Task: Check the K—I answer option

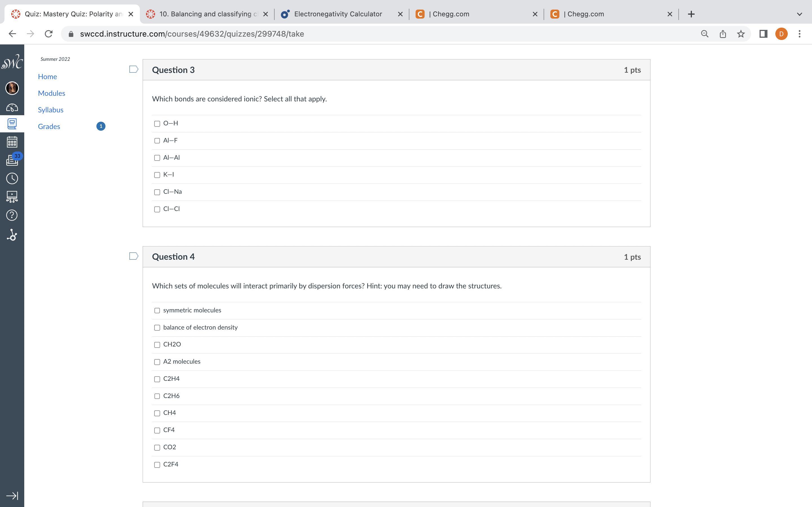Action: [x=157, y=175]
